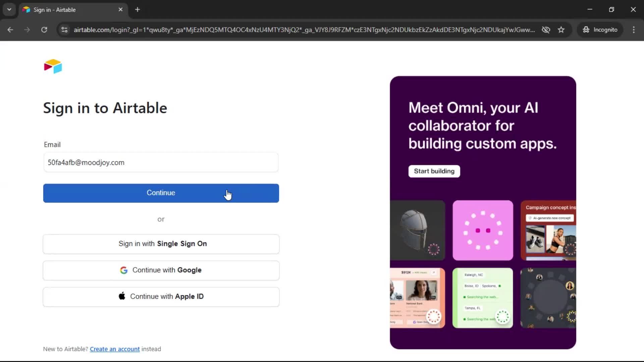Go forward with the browser arrow

pyautogui.click(x=27, y=29)
